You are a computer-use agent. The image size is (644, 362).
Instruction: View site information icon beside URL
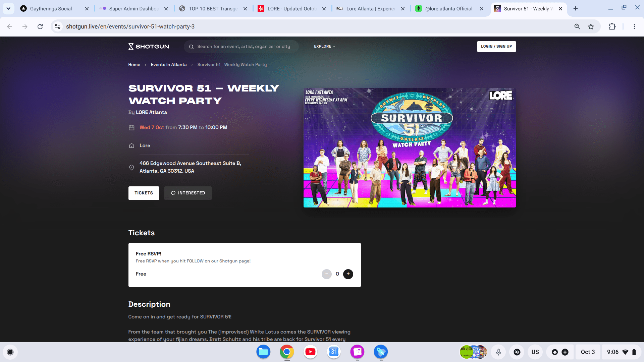click(x=58, y=26)
